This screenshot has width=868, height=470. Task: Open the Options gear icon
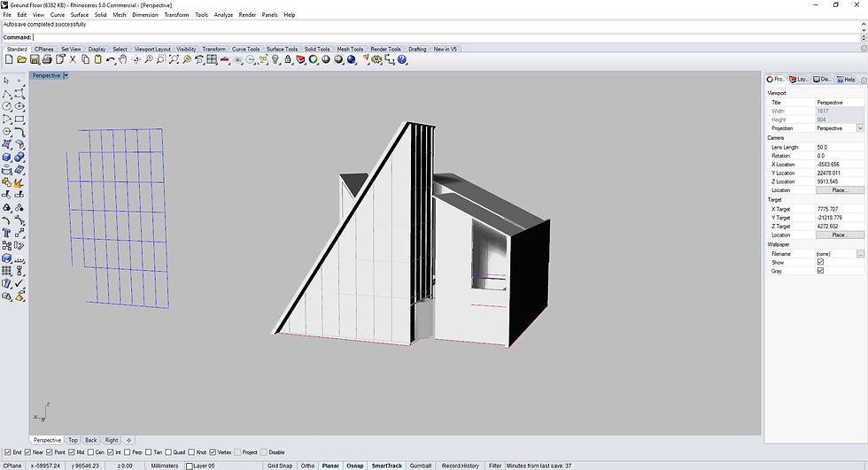pos(377,59)
